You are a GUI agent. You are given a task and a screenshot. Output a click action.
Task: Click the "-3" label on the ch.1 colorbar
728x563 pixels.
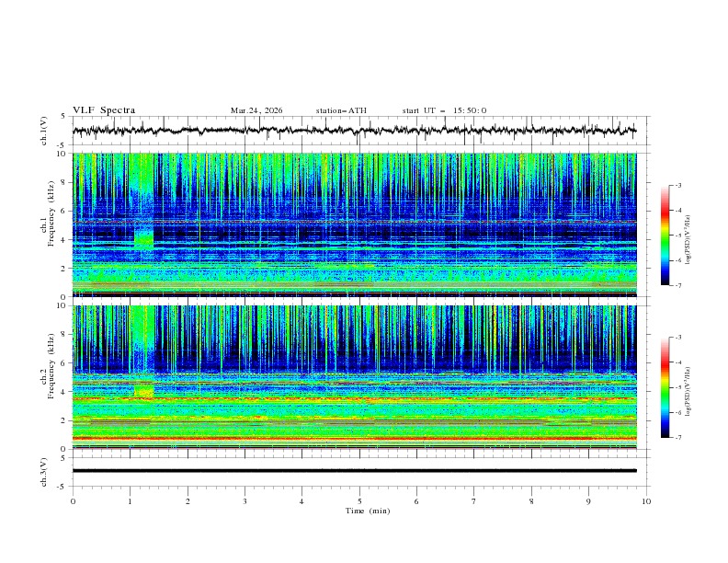678,185
